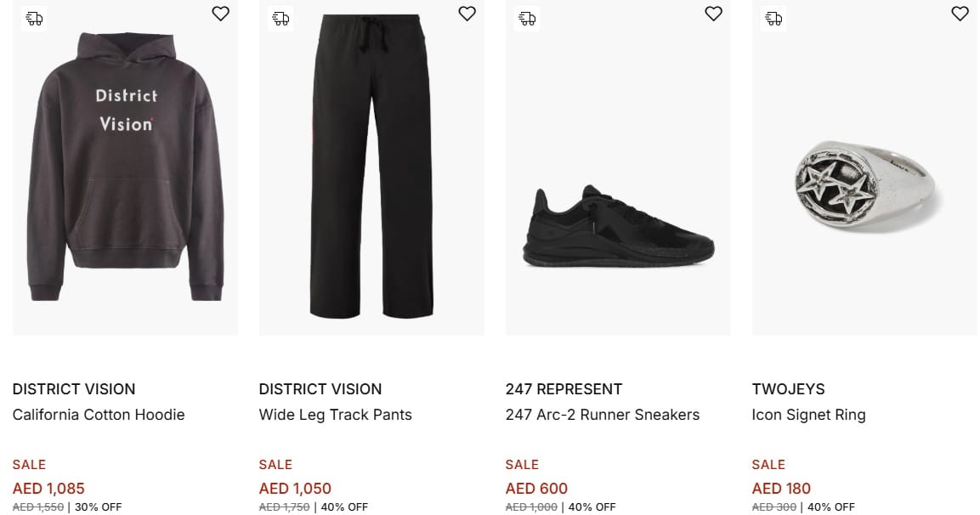This screenshot has height=515, width=980.
Task: Click delivery truck icon on track pants card
Action: coord(280,18)
